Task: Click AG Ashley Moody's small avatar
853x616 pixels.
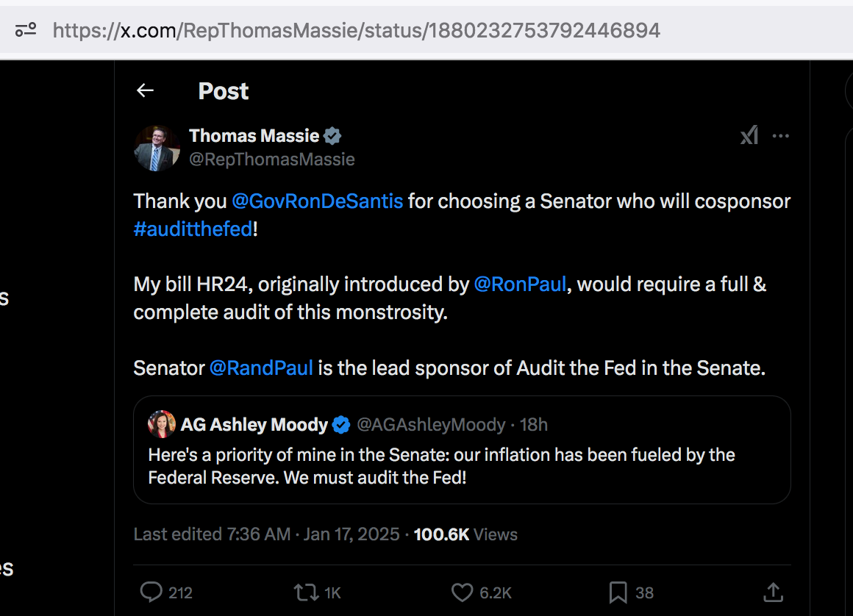Action: tap(162, 425)
